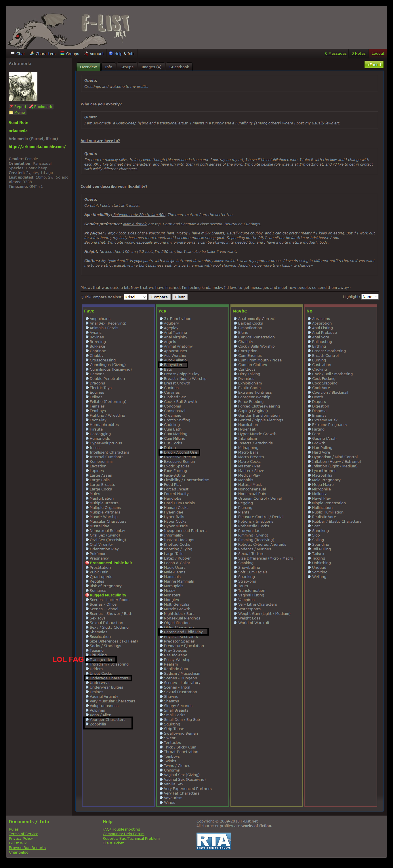
Task: Open the File a Ticket link
Action: 113,843
